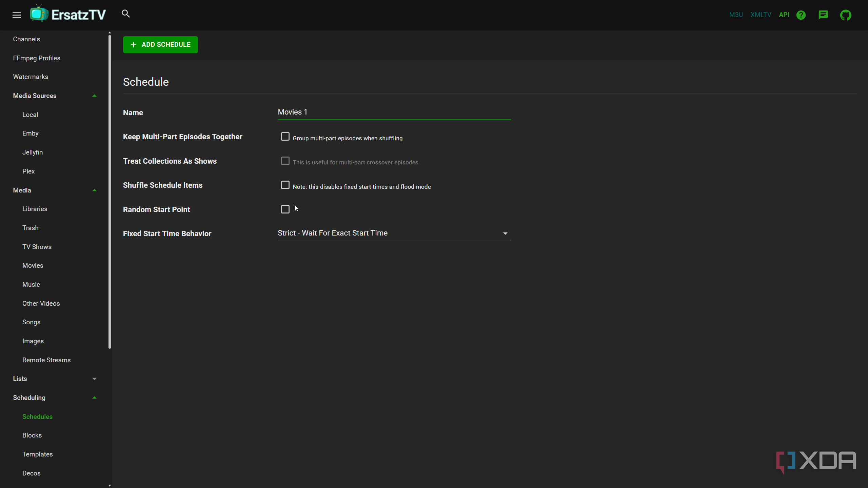Tick the Random Start Point checkbox

click(285, 209)
